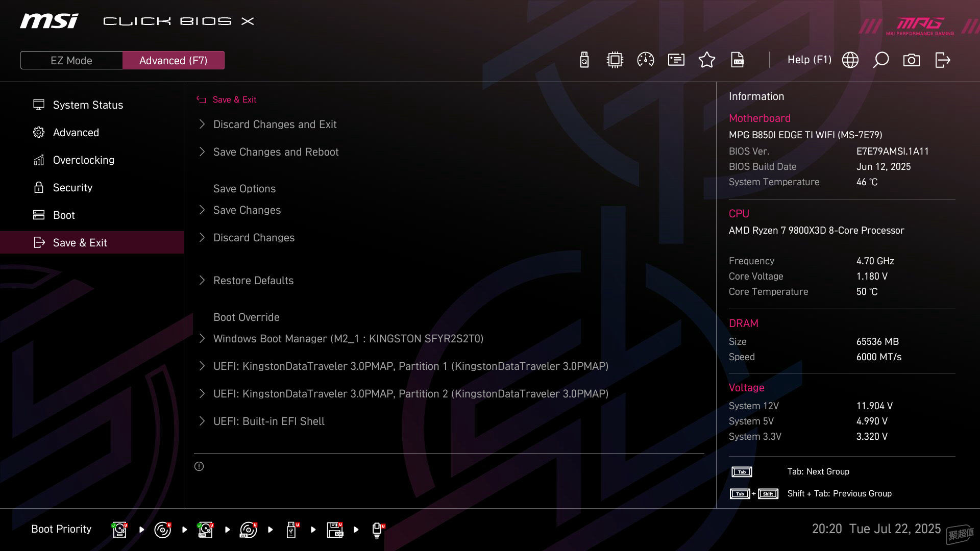
Task: Click chevron beside Windows Boot Manager
Action: pos(202,338)
